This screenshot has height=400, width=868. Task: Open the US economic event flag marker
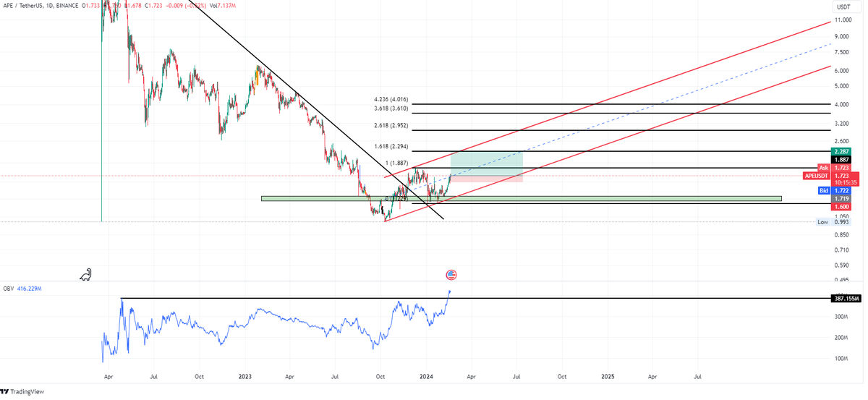[451, 275]
